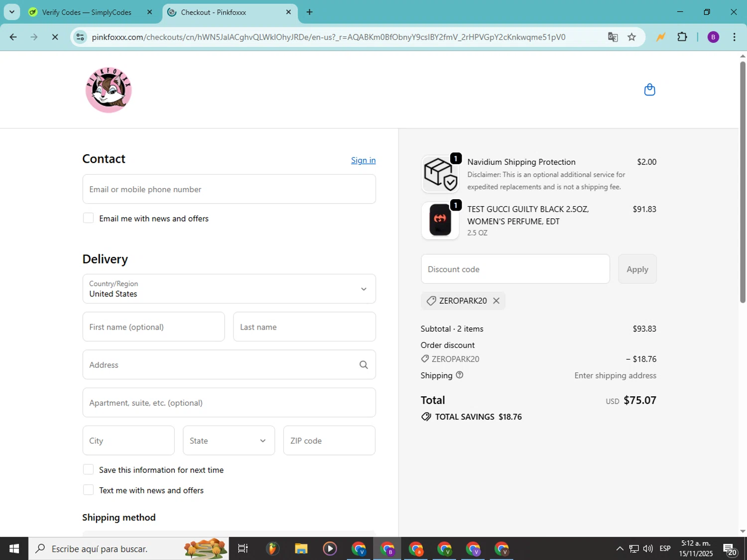The width and height of the screenshot is (747, 560).
Task: Open a new browser tab
Action: [309, 12]
